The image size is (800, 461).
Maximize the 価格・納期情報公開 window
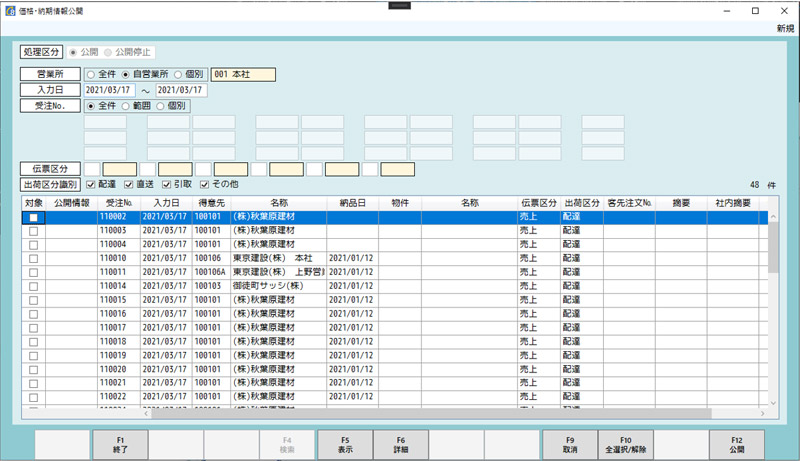(756, 11)
